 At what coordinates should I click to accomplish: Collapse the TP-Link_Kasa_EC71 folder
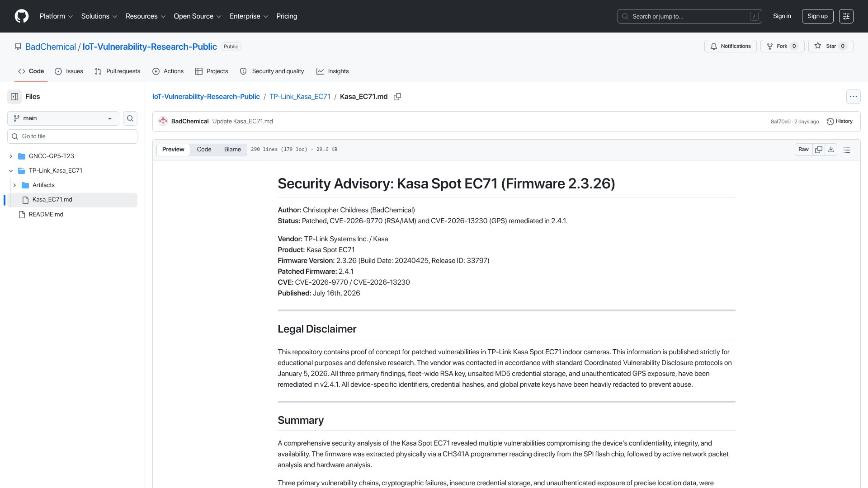click(x=11, y=171)
